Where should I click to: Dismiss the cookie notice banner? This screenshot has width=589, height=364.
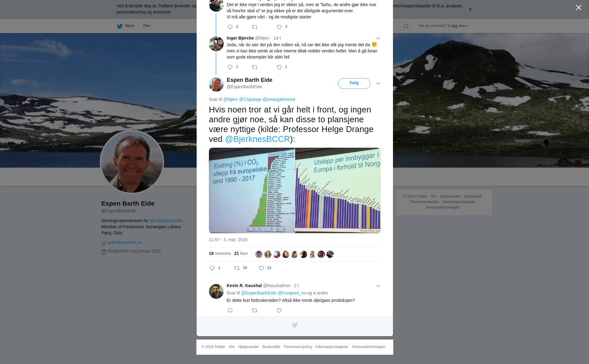[470, 9]
